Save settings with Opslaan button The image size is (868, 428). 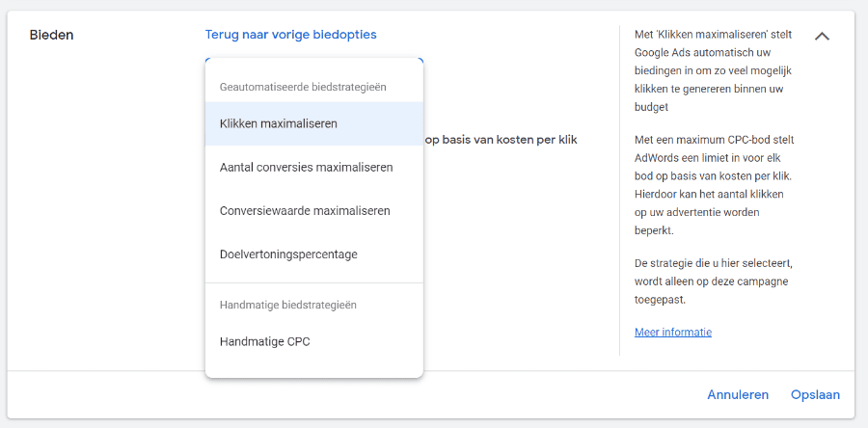click(815, 395)
